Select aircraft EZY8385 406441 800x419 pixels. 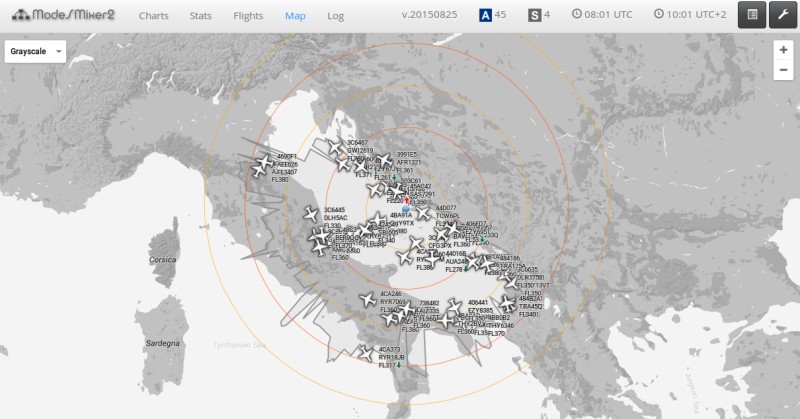click(x=454, y=306)
